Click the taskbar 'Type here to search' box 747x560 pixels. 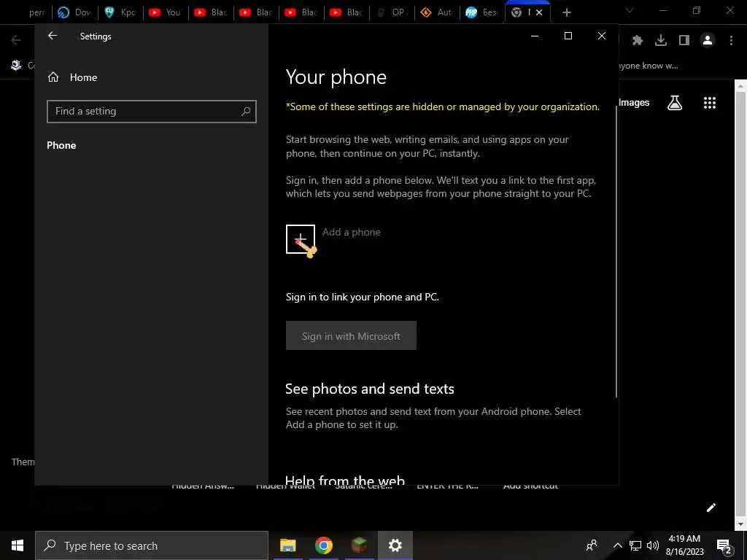[152, 545]
